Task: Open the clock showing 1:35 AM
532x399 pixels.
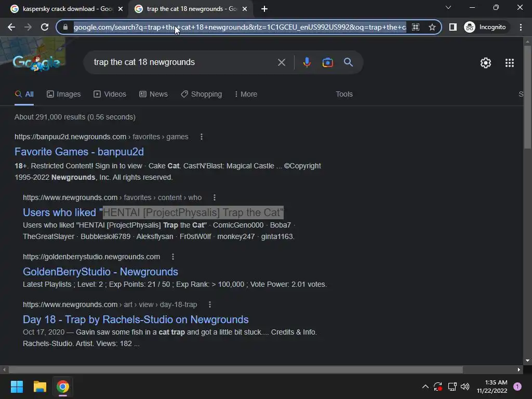Action: [x=492, y=387]
